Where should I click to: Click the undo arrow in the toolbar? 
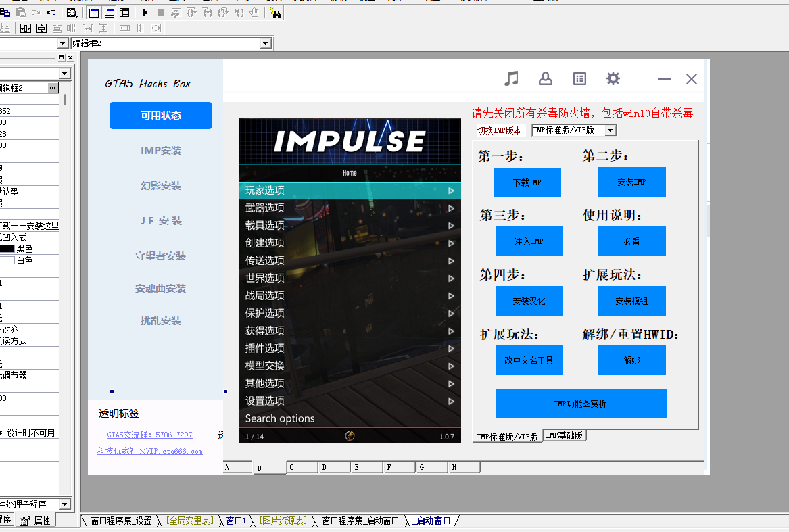51,12
